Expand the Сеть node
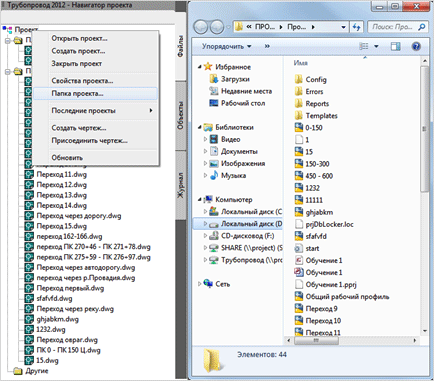The height and width of the screenshot is (381, 434). [x=200, y=284]
